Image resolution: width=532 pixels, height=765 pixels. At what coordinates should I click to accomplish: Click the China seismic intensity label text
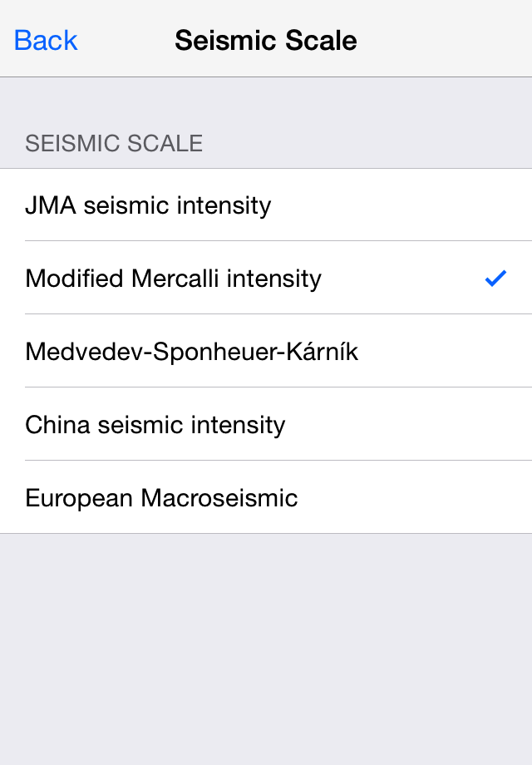tap(155, 425)
